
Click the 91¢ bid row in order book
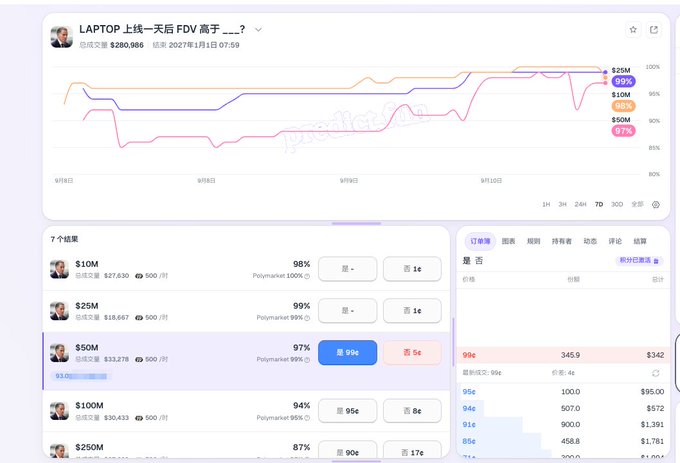point(563,425)
